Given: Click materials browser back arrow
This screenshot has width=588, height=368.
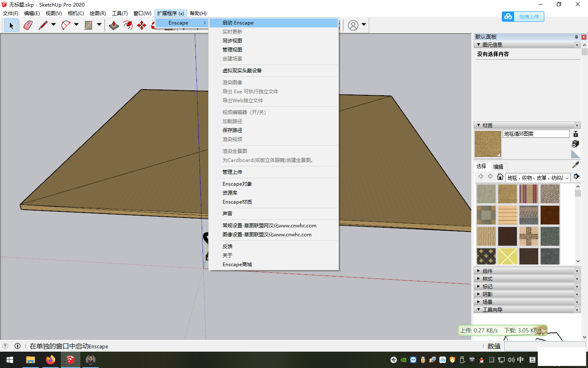Looking at the screenshot, I should 481,177.
